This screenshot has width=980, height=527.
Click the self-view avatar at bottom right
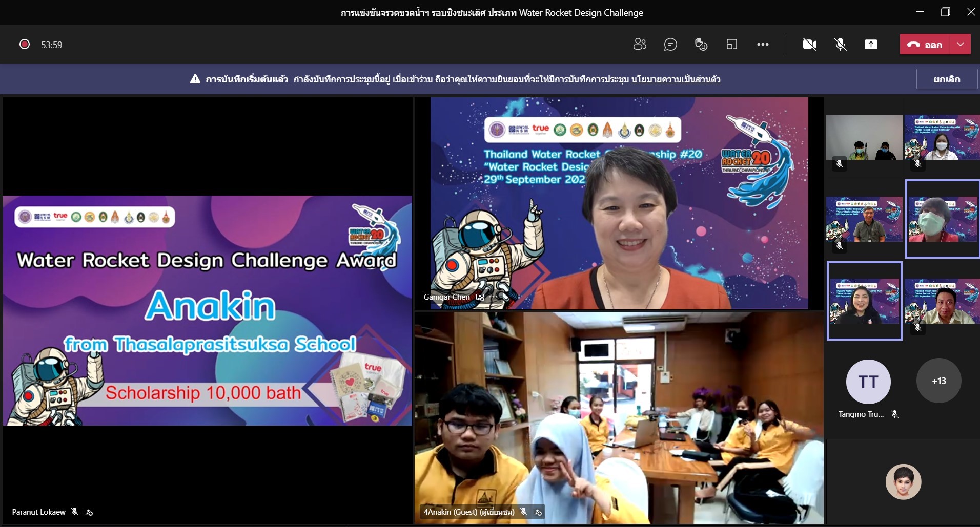coord(903,482)
